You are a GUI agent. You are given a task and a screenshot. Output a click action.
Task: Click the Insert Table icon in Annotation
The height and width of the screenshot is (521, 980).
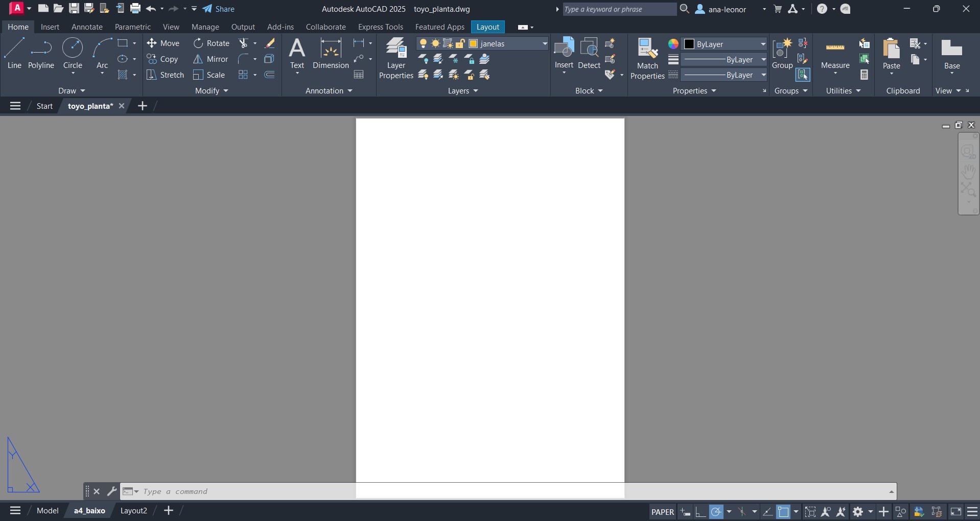click(x=359, y=75)
